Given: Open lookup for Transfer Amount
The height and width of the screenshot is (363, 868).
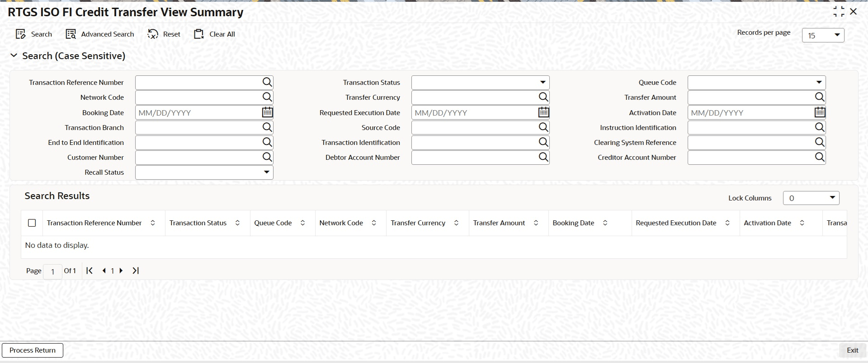Looking at the screenshot, I should [820, 97].
